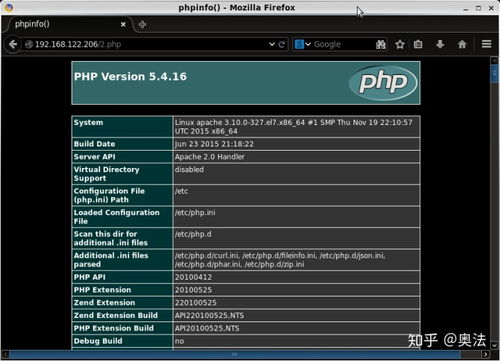Viewport: 500px width, 361px height.
Task: Go to home page icon
Action: click(462, 44)
